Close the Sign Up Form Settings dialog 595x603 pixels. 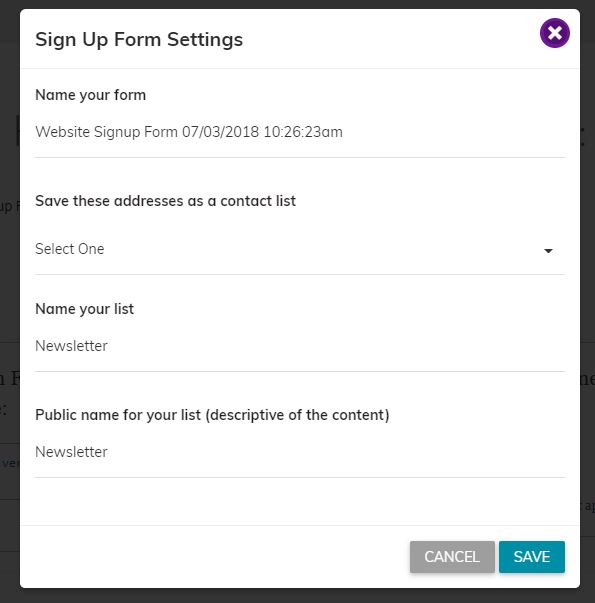coord(554,33)
